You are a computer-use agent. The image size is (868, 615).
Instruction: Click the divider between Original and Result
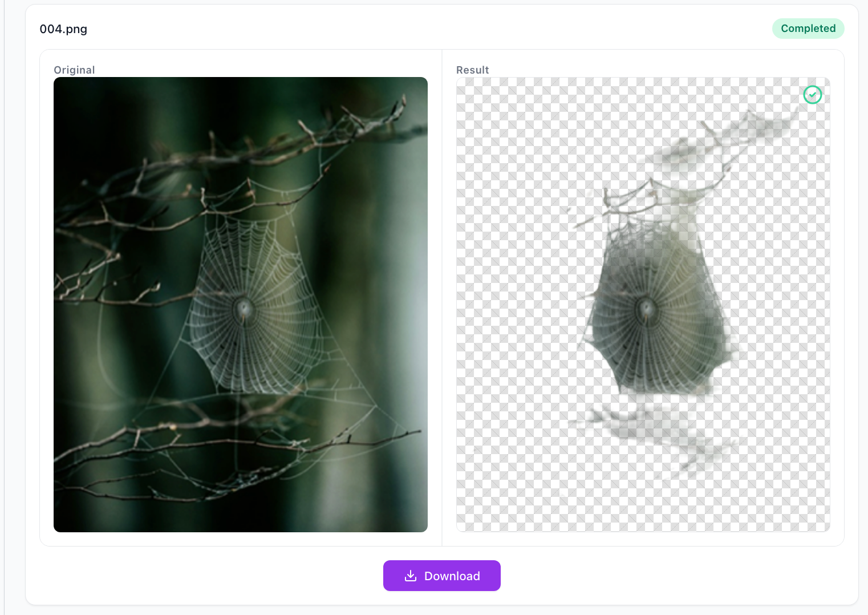[442, 297]
